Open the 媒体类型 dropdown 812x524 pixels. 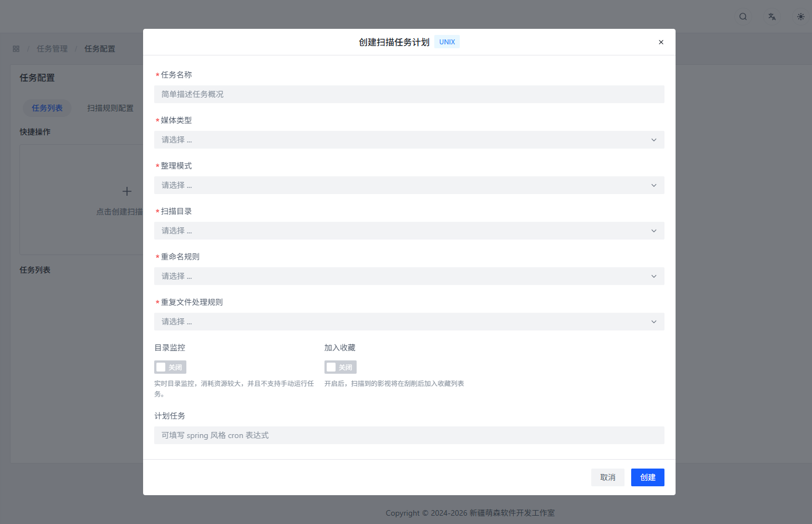tap(409, 139)
